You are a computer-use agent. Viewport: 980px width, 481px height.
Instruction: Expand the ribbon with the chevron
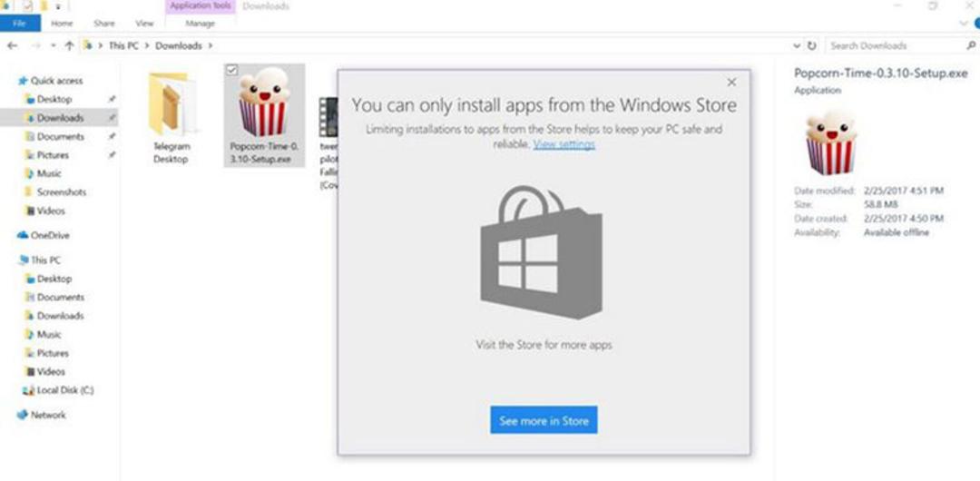pyautogui.click(x=963, y=24)
